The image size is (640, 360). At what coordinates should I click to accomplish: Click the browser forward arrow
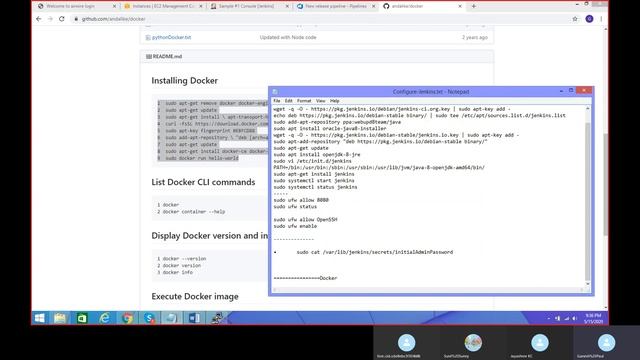pyautogui.click(x=50, y=19)
